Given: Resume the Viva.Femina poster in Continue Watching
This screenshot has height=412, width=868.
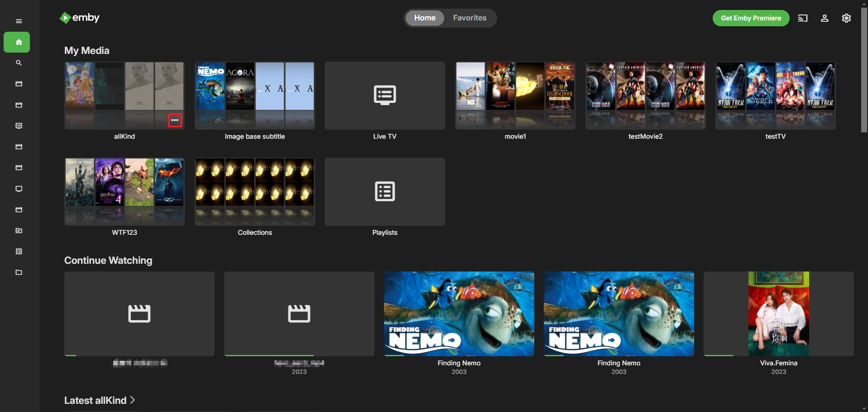Looking at the screenshot, I should click(779, 314).
